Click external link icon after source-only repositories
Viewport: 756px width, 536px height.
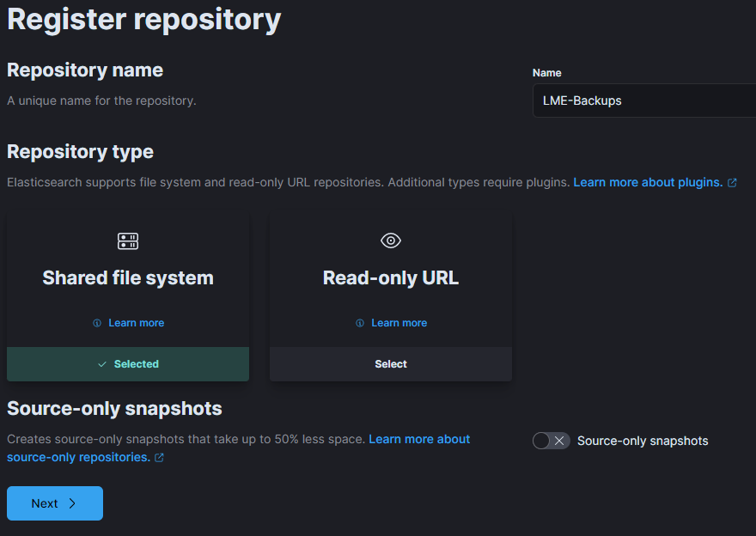(159, 458)
